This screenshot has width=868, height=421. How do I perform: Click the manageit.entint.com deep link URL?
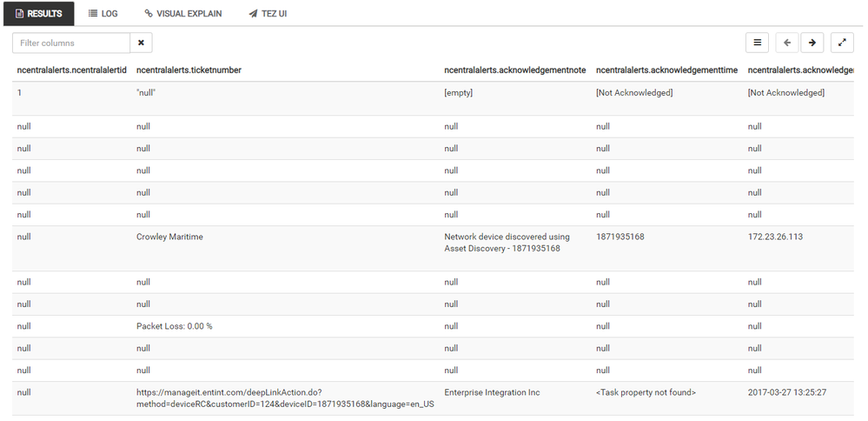coord(285,398)
